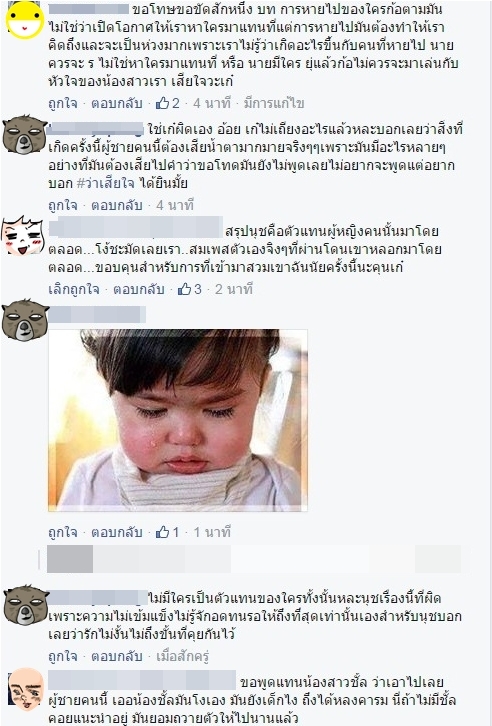Open the #ว่าเสียใจ hashtag
This screenshot has width=492, height=726.
coord(105,183)
